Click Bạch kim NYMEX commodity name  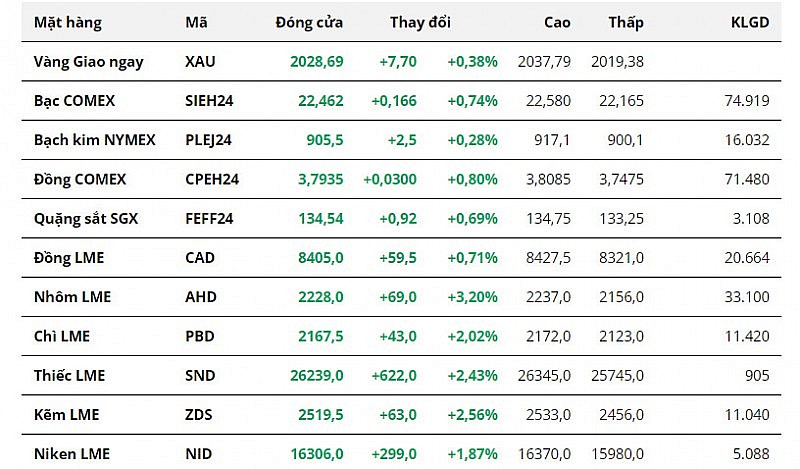pos(94,140)
